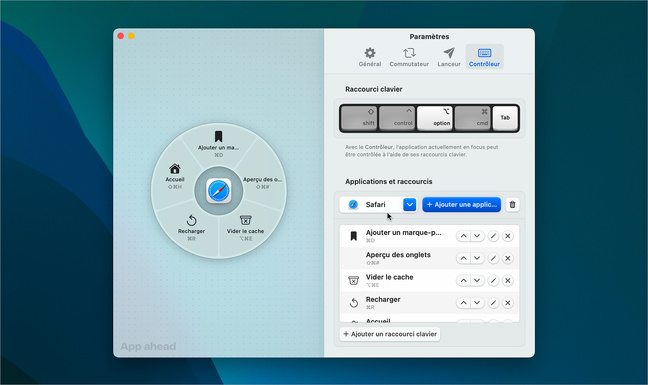Remove the Ajouter un marque-page shortcut
This screenshot has width=648, height=385.
coord(508,236)
